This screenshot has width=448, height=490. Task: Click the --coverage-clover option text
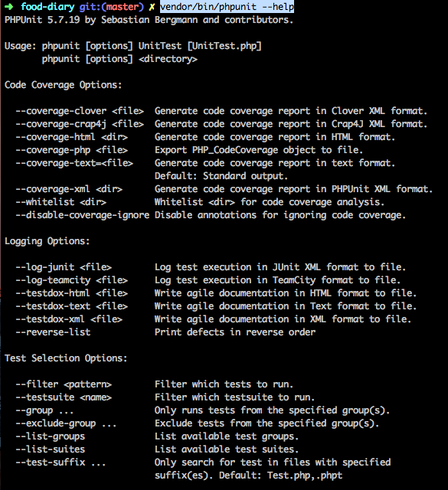[61, 111]
